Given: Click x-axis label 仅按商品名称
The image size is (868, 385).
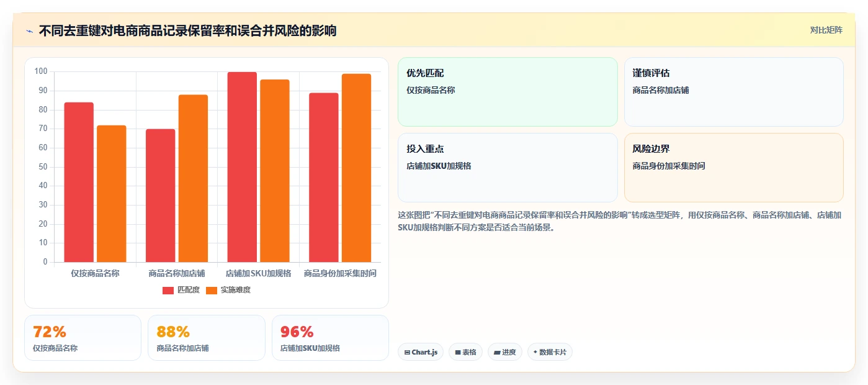Looking at the screenshot, I should 95,273.
